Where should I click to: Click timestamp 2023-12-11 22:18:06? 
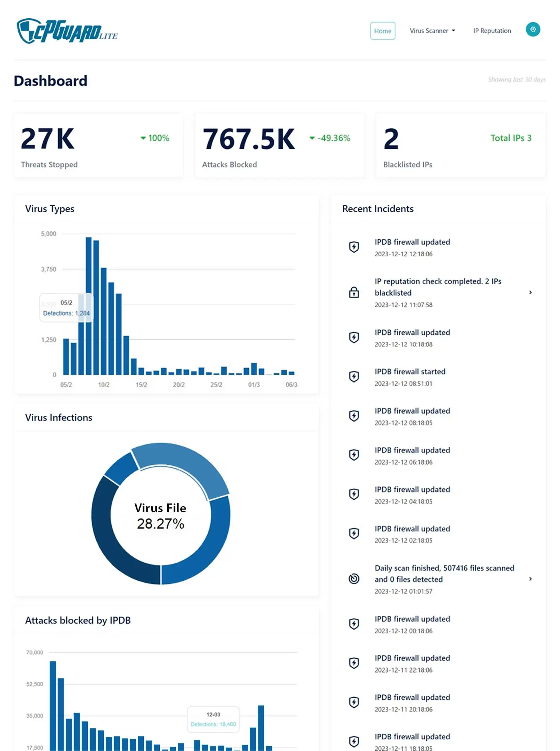click(x=404, y=670)
